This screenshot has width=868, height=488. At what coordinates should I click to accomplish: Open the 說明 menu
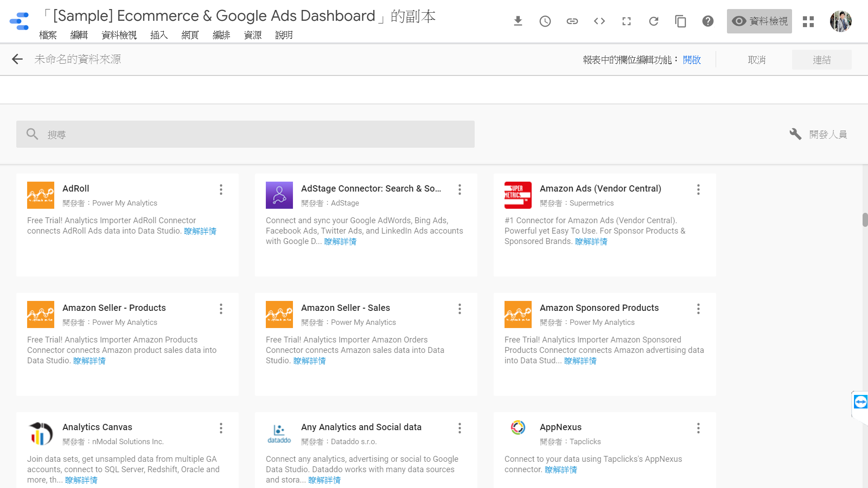click(284, 35)
